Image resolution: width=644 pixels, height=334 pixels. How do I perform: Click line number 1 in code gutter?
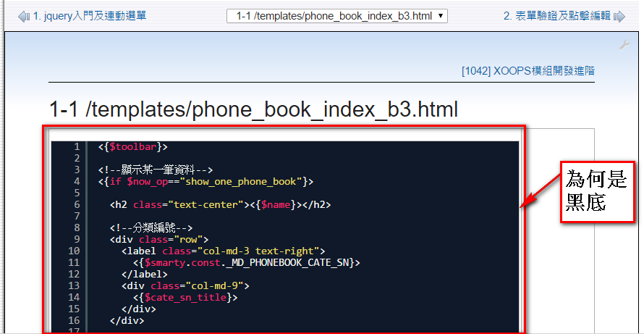(x=76, y=147)
